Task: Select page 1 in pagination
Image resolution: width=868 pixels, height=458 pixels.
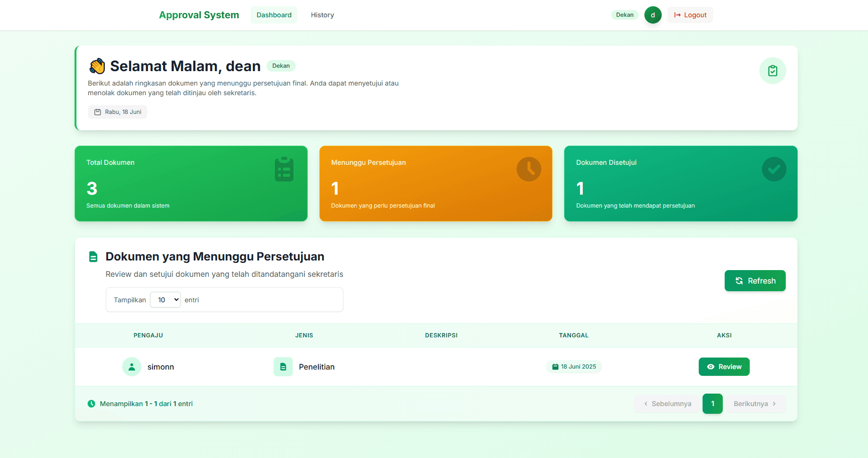Action: coord(712,404)
